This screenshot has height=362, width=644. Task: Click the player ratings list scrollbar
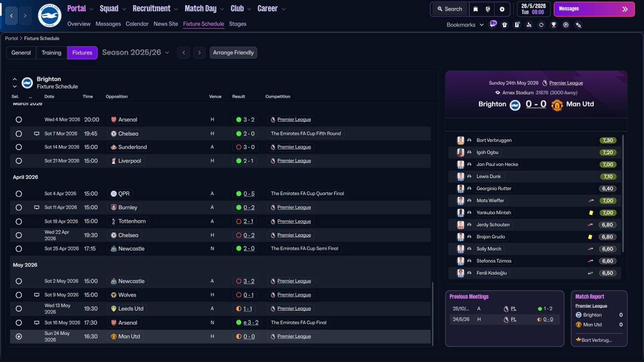(623, 193)
